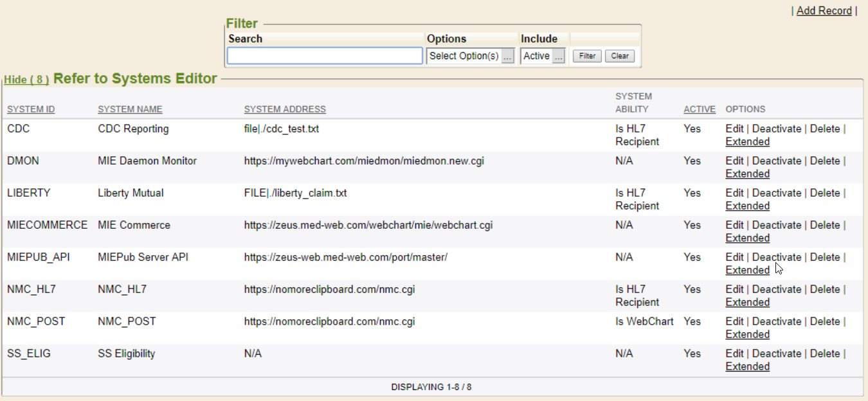The image size is (868, 401).
Task: Open the Select Option(s) dropdown button
Action: pos(508,57)
